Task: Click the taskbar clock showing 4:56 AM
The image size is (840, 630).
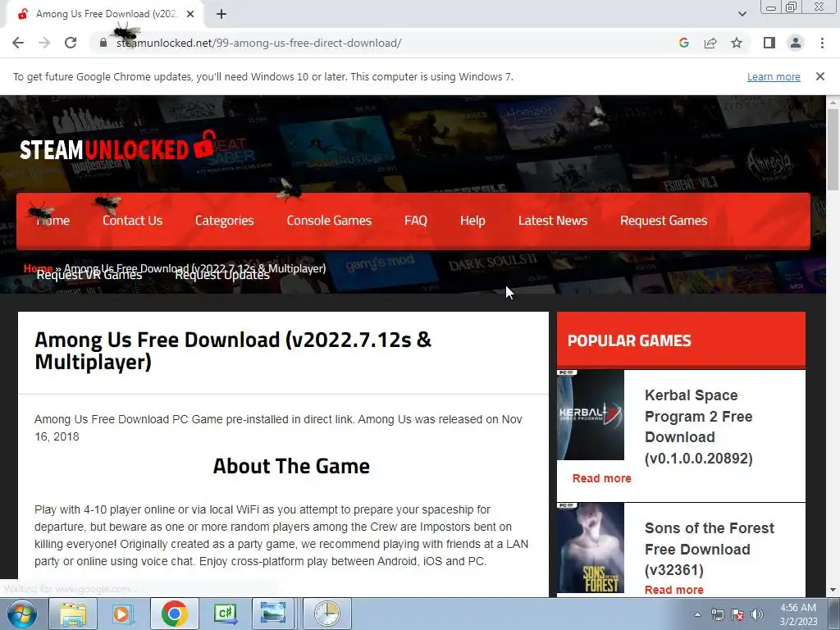Action: [x=798, y=614]
